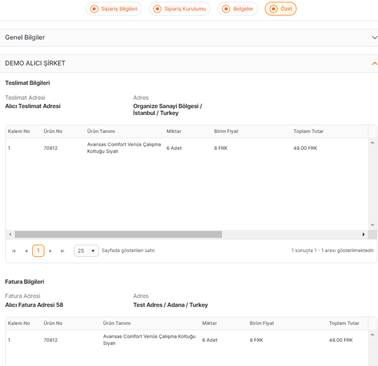Switch to the Belgeler step tab
The width and height of the screenshot is (378, 366).
click(x=237, y=9)
